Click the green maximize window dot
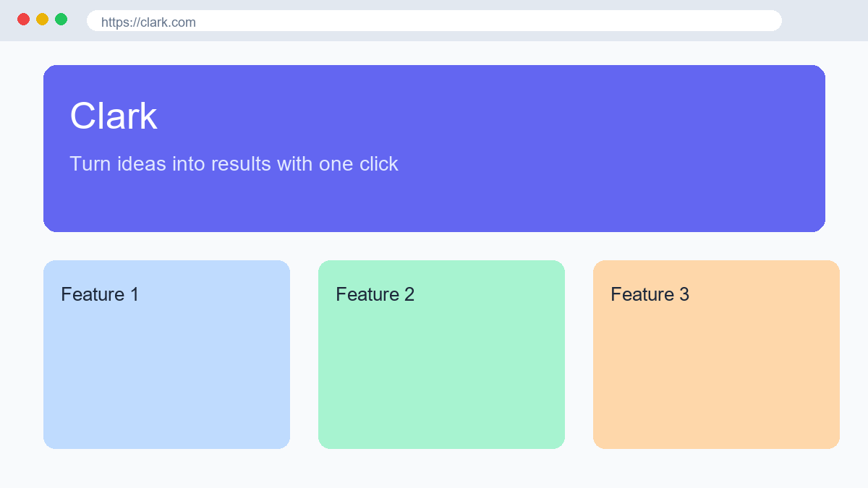This screenshot has height=488, width=868. (61, 20)
